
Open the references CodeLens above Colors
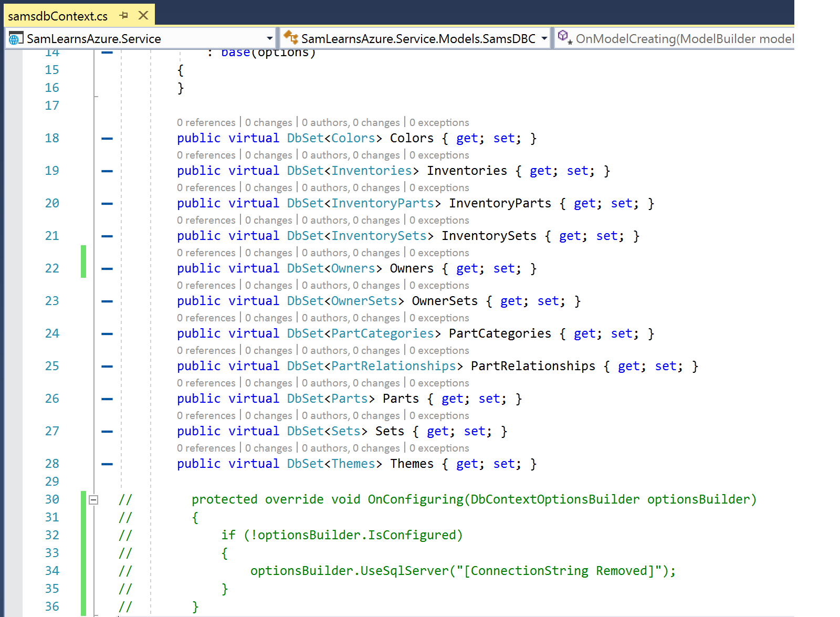tap(206, 123)
